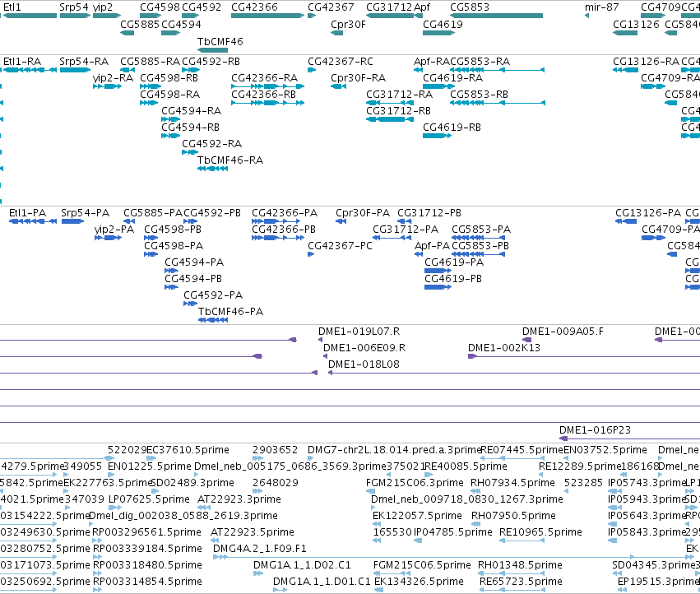Select the CG42366-RB transcript label

pyautogui.click(x=263, y=95)
